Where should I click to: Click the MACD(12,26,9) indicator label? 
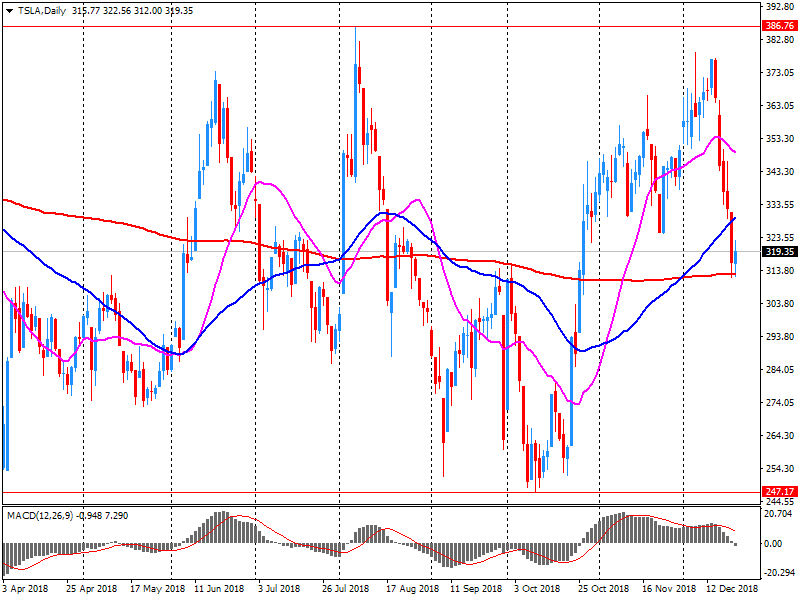click(42, 516)
